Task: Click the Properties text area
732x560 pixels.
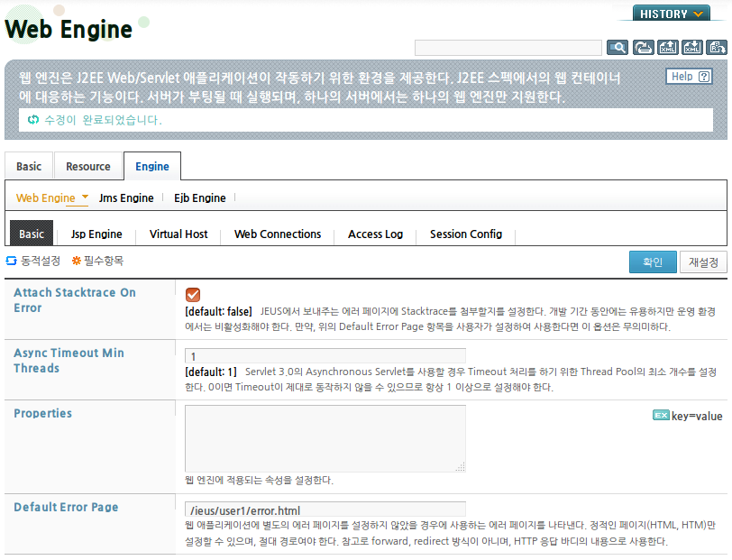Action: (325, 438)
